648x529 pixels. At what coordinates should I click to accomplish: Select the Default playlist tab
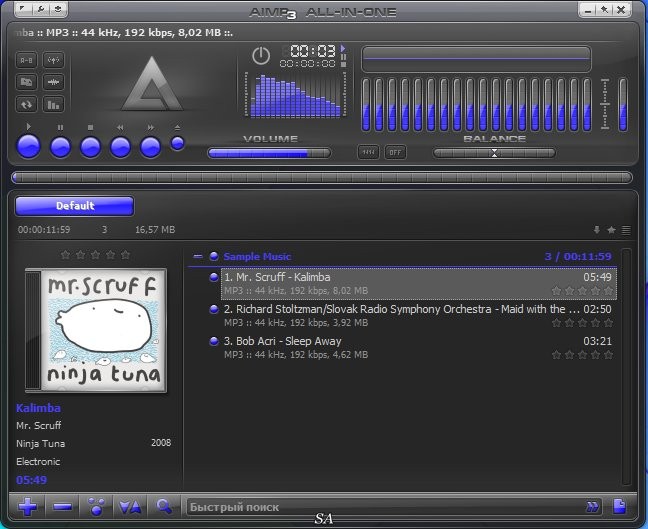point(75,206)
